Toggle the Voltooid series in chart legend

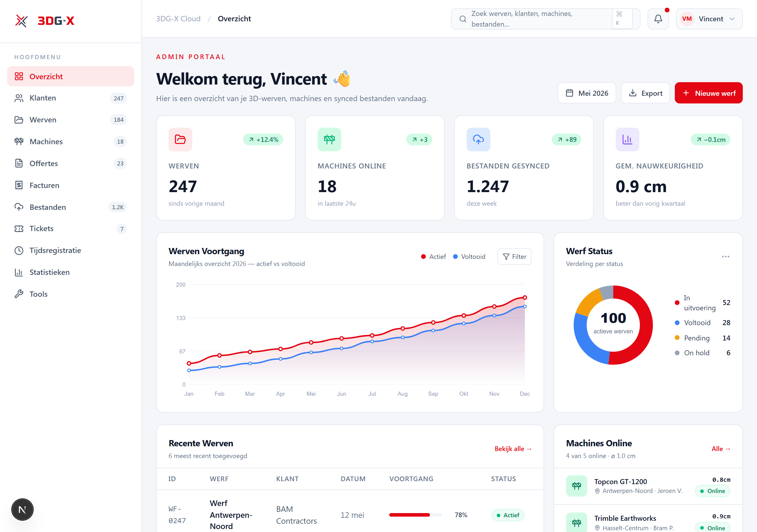[469, 257]
